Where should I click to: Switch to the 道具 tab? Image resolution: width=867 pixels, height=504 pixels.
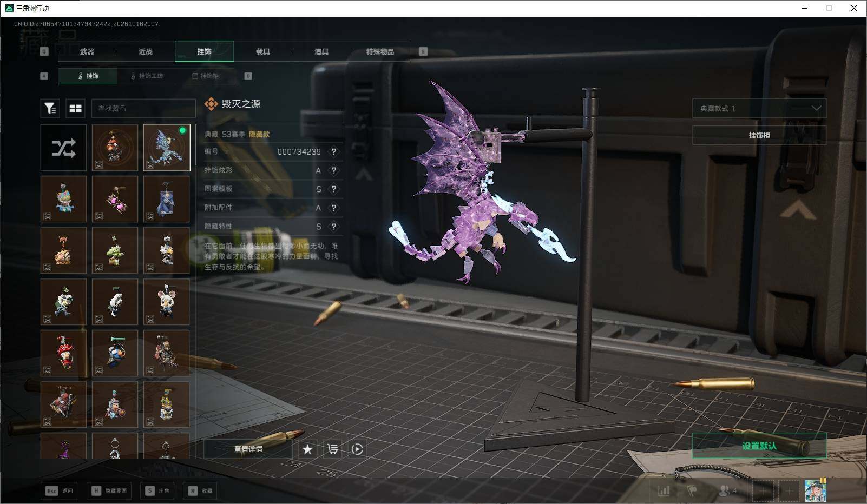coord(321,51)
